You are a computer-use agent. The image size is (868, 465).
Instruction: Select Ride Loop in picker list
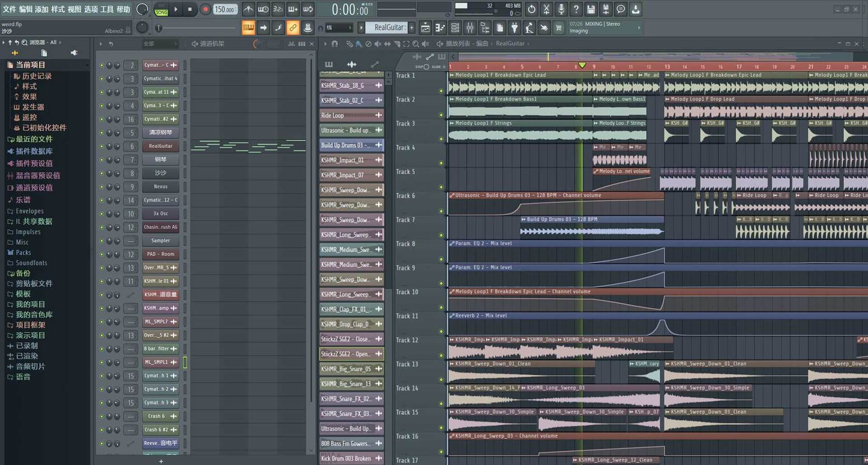pyautogui.click(x=351, y=115)
